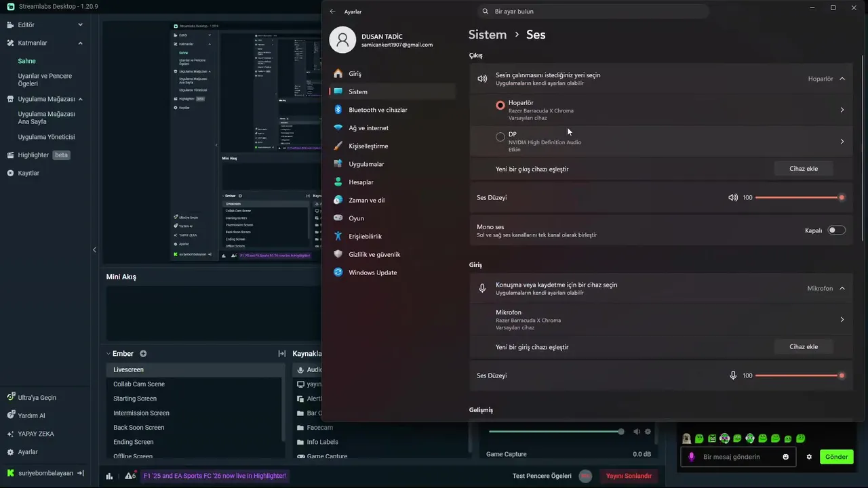
Task: Click the Bir ayar bulun search field
Action: 593,12
